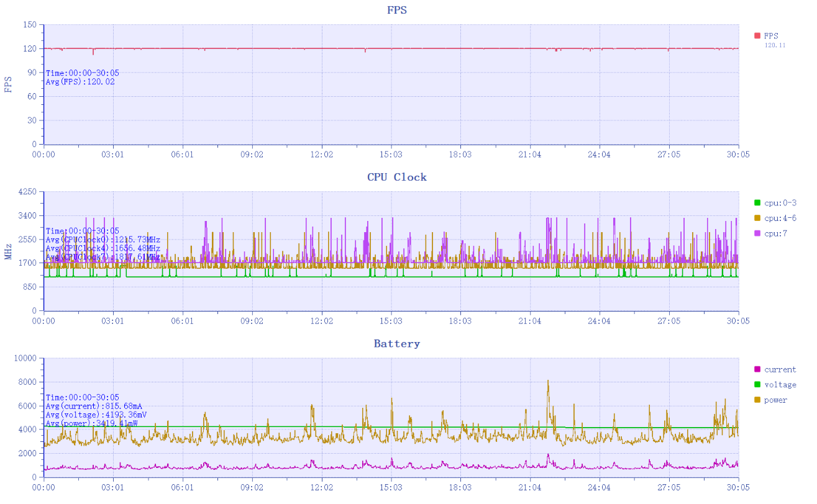
Task: Select the 24:04 tick on Battery chart
Action: [x=599, y=488]
